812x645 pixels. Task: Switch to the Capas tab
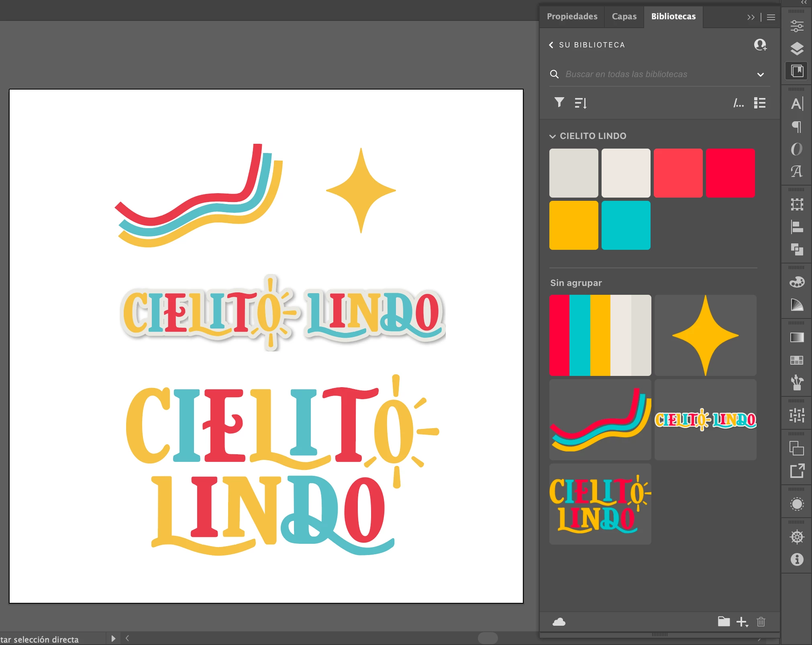[x=624, y=16]
